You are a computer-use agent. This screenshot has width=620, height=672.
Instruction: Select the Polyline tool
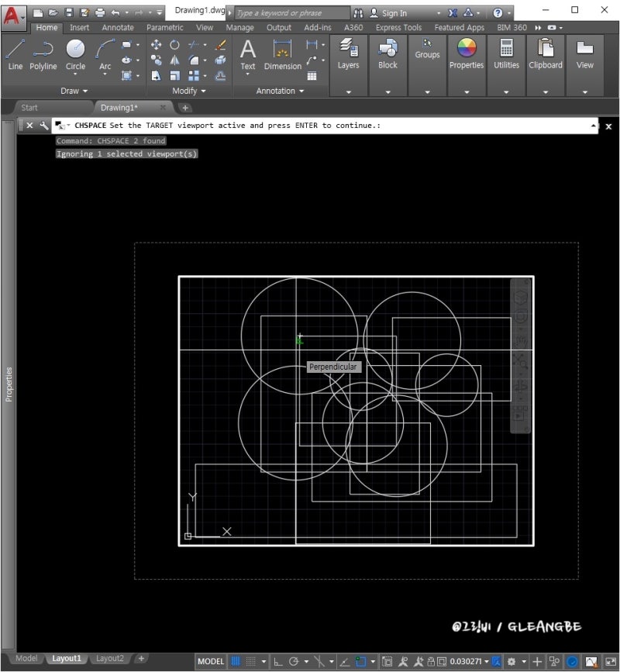43,49
